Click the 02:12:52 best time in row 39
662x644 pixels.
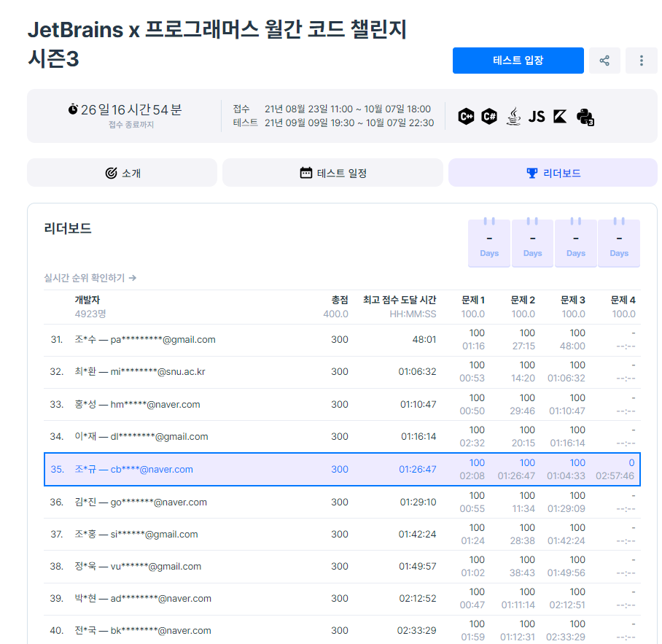coord(418,598)
